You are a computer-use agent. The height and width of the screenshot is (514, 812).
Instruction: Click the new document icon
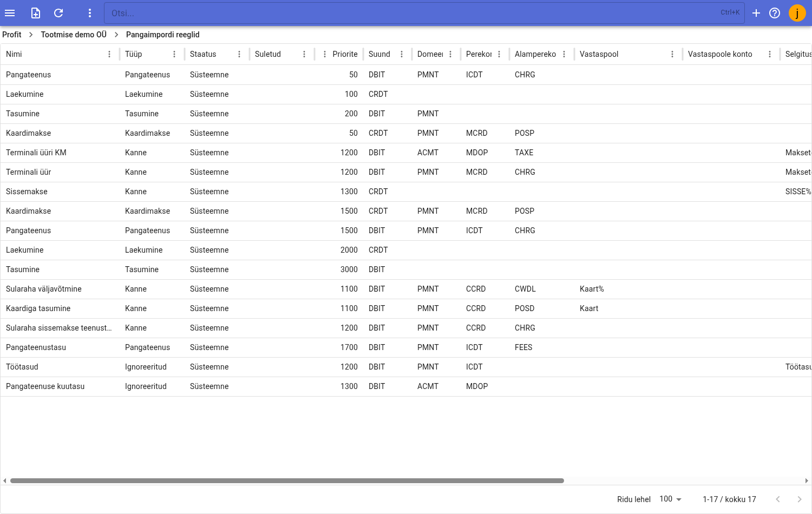click(36, 13)
